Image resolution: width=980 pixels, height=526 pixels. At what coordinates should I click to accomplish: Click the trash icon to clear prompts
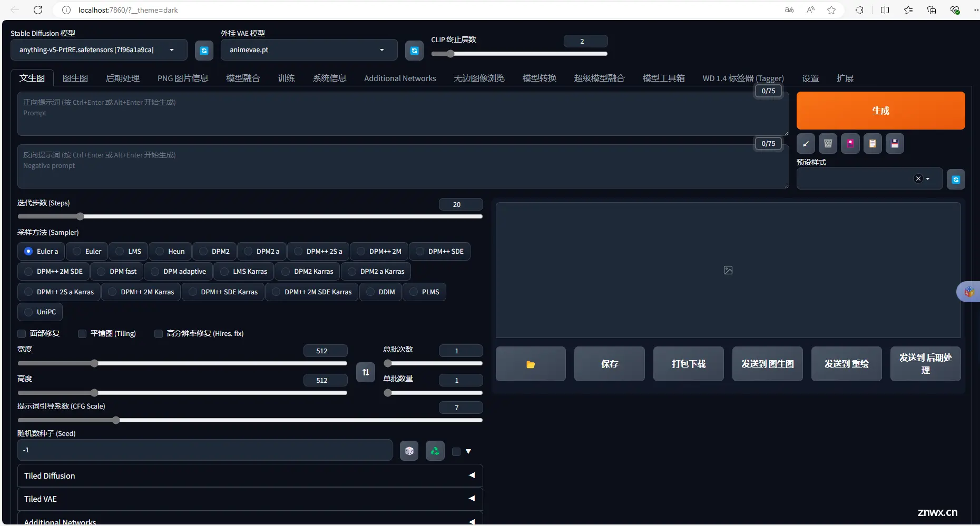click(828, 143)
